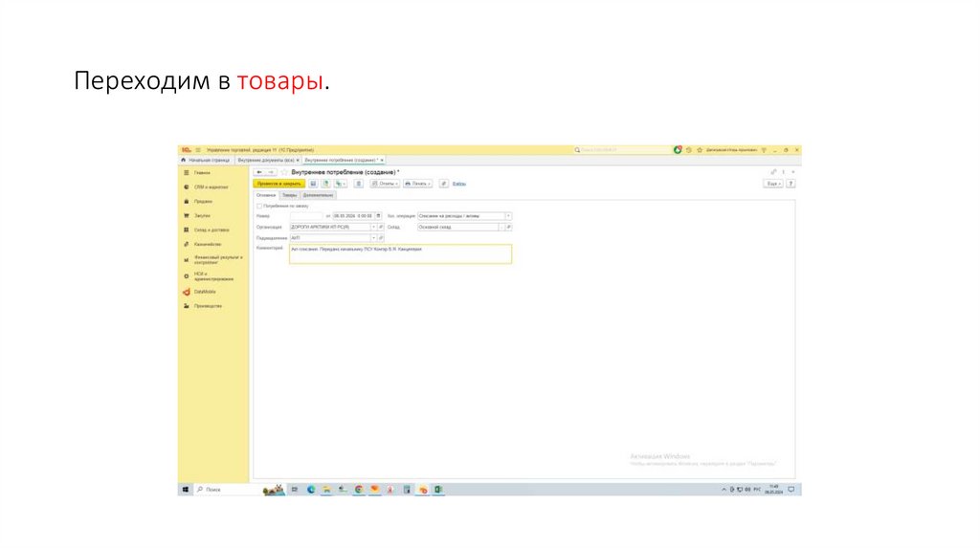Click inside the Комментарий text box
Image resolution: width=980 pixels, height=549 pixels.
401,253
